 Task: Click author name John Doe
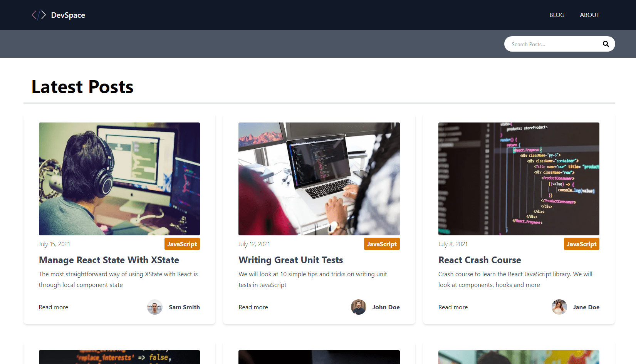click(x=386, y=307)
